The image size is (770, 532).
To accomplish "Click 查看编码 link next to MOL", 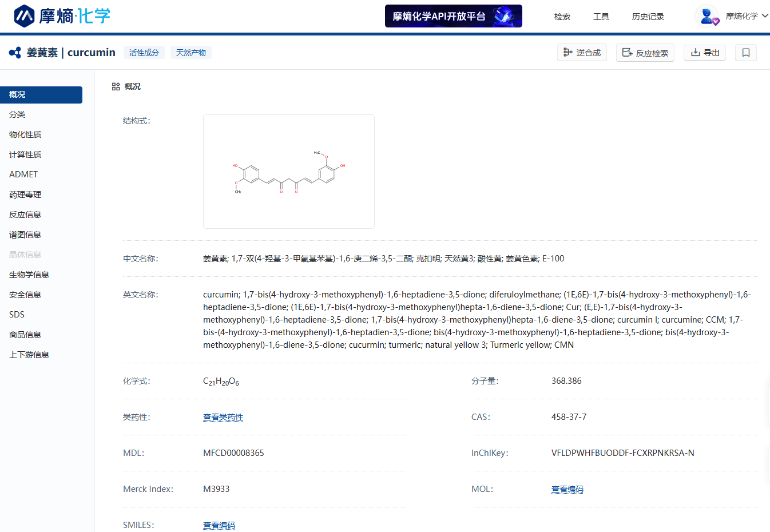I will tap(567, 489).
